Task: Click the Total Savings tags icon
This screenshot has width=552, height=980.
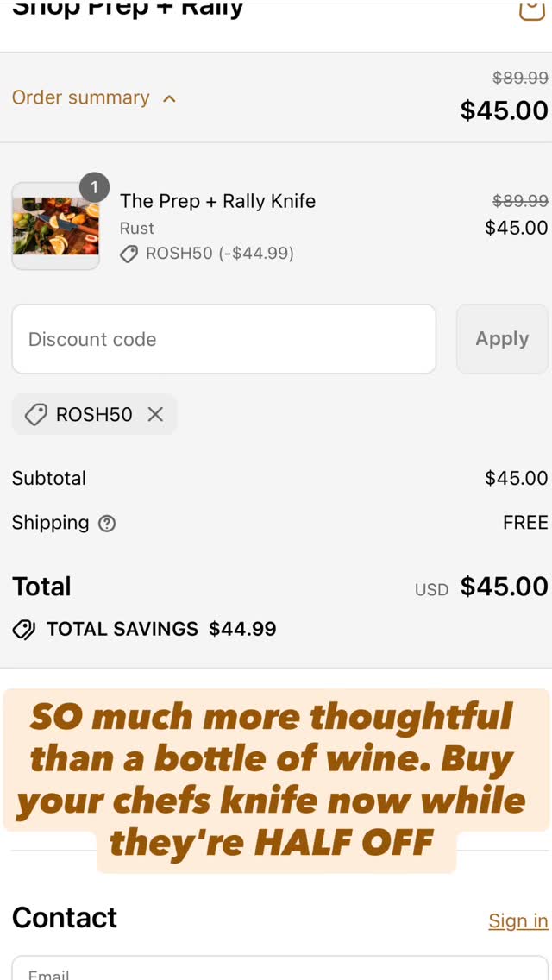Action: tap(24, 630)
